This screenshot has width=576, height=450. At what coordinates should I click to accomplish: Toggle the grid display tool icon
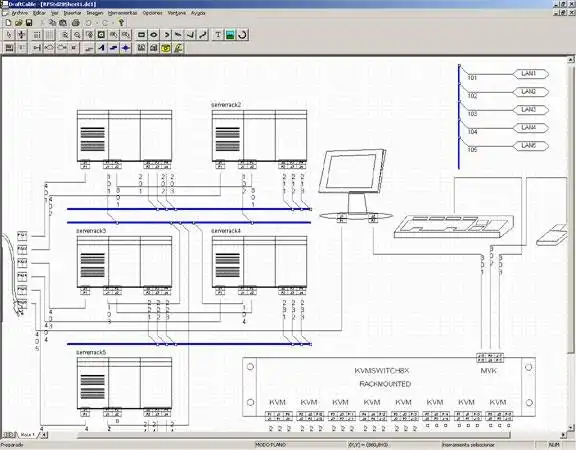pos(49,35)
